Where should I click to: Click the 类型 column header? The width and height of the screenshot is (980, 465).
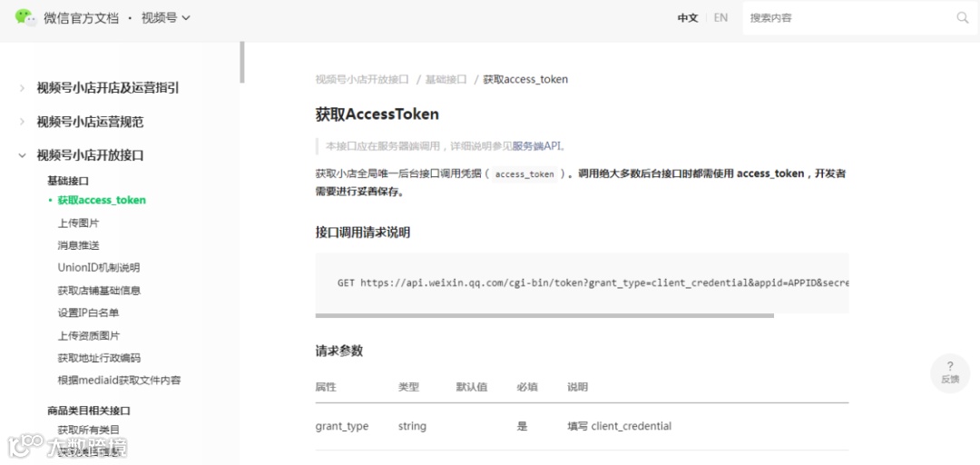point(408,387)
